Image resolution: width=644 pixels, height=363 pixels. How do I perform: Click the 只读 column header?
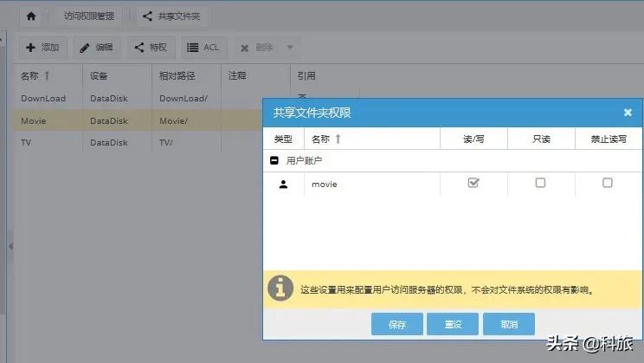click(x=541, y=139)
